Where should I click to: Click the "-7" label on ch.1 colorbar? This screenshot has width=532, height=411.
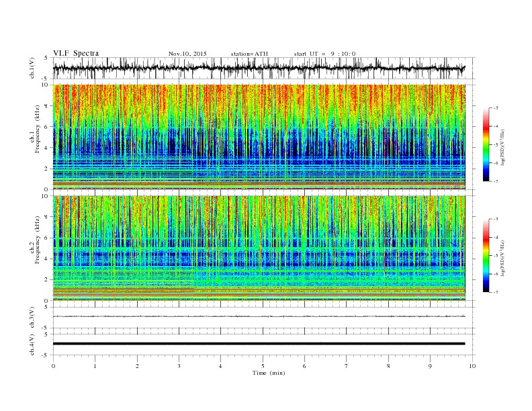pos(496,181)
